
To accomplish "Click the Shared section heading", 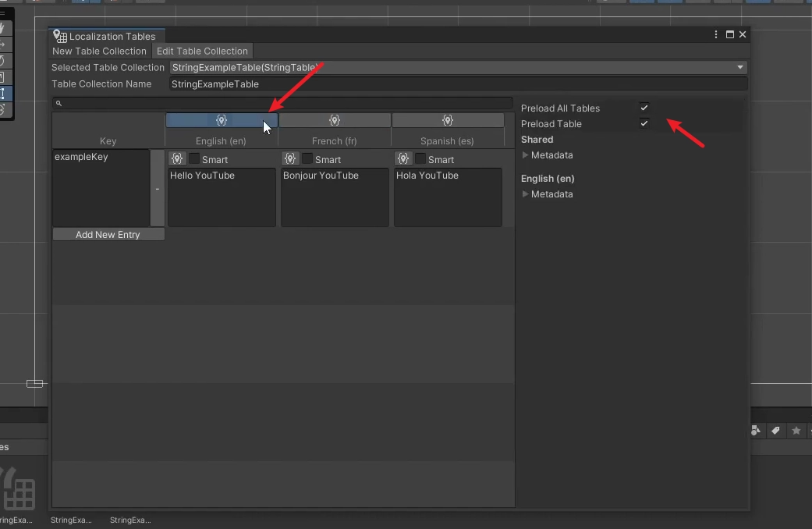I will click(537, 140).
